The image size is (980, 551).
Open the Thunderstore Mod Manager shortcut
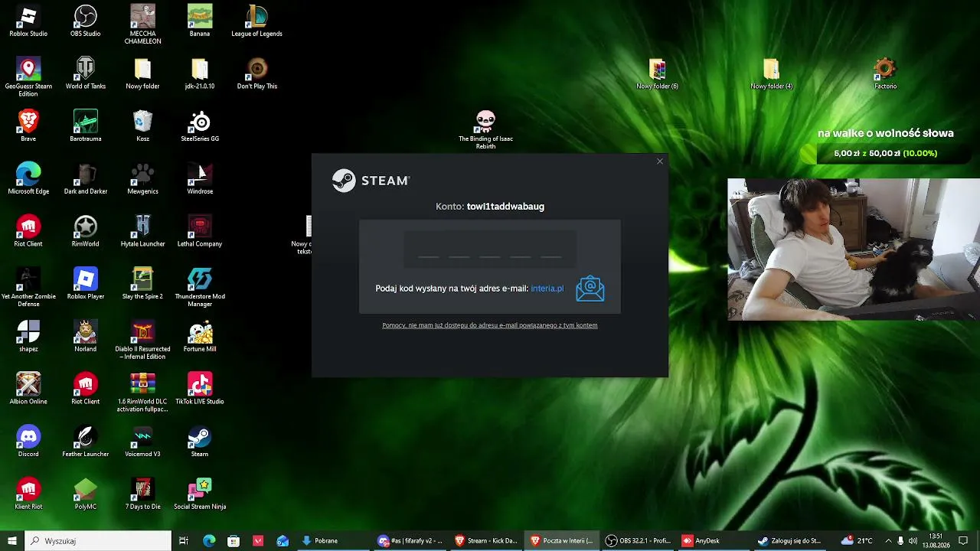(x=200, y=288)
